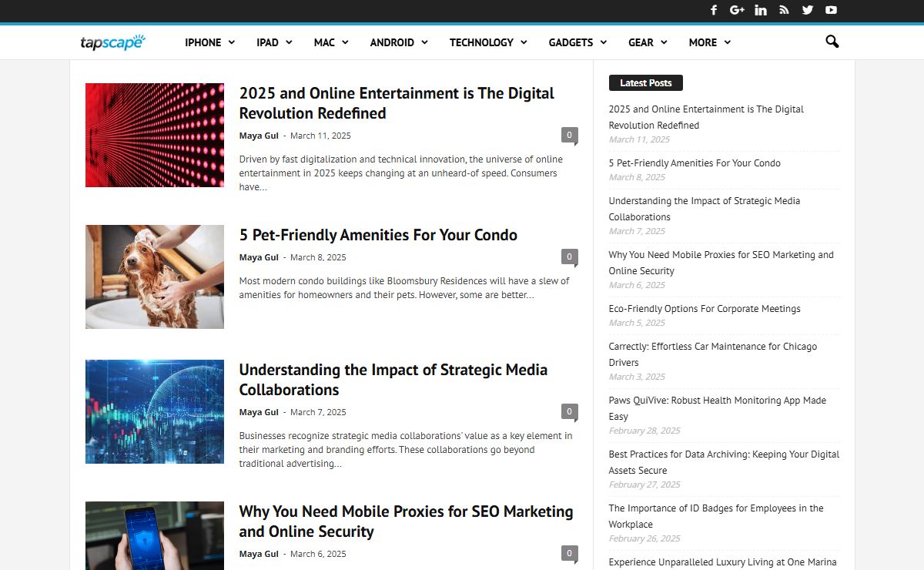Image resolution: width=924 pixels, height=570 pixels.
Task: Open the RSS feed icon
Action: 784,10
